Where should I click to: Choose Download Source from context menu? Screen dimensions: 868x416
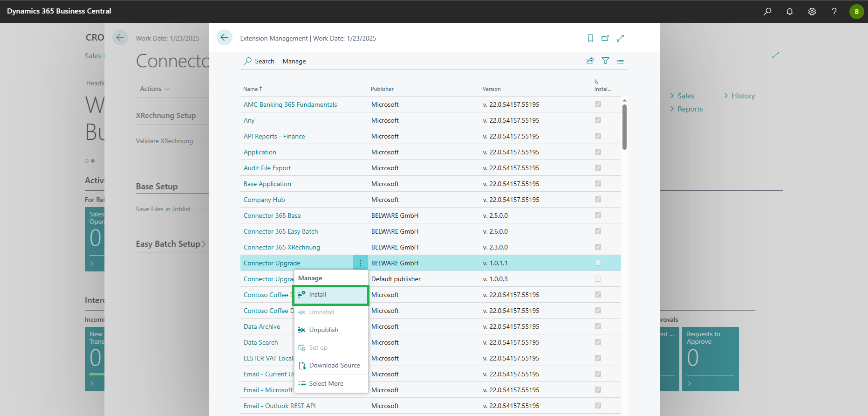point(331,366)
